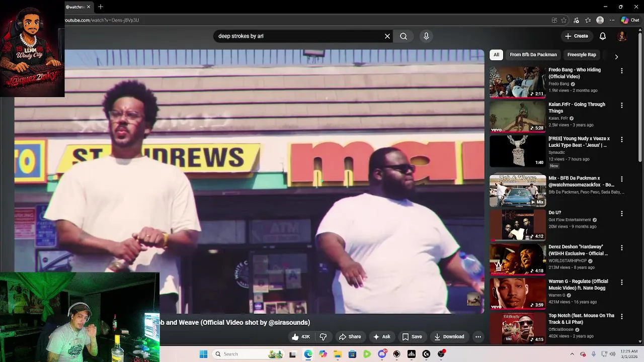Open more actions menu beside Download
This screenshot has height=362, width=644.
click(478, 337)
